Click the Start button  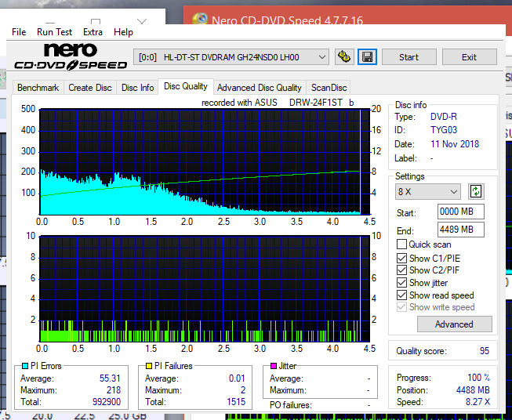coord(409,57)
